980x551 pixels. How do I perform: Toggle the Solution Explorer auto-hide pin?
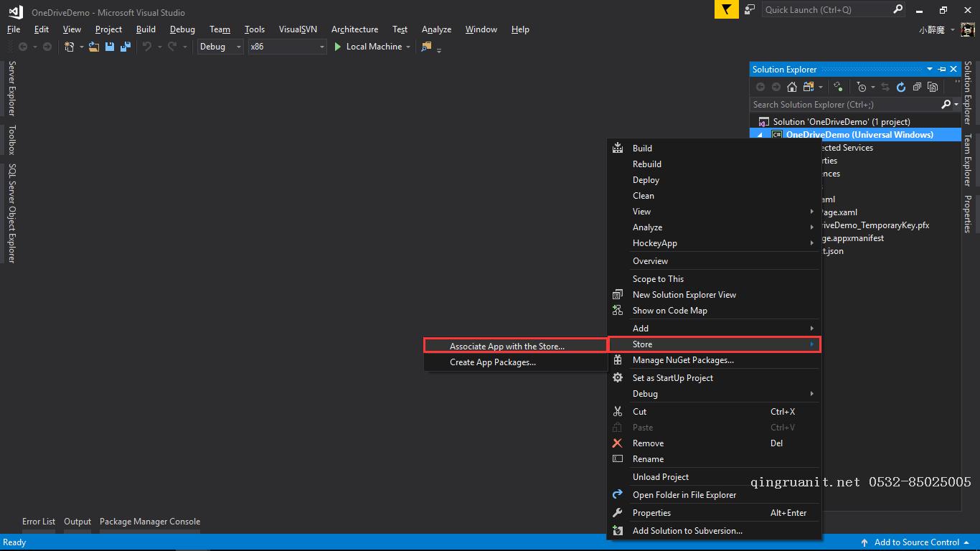942,70
